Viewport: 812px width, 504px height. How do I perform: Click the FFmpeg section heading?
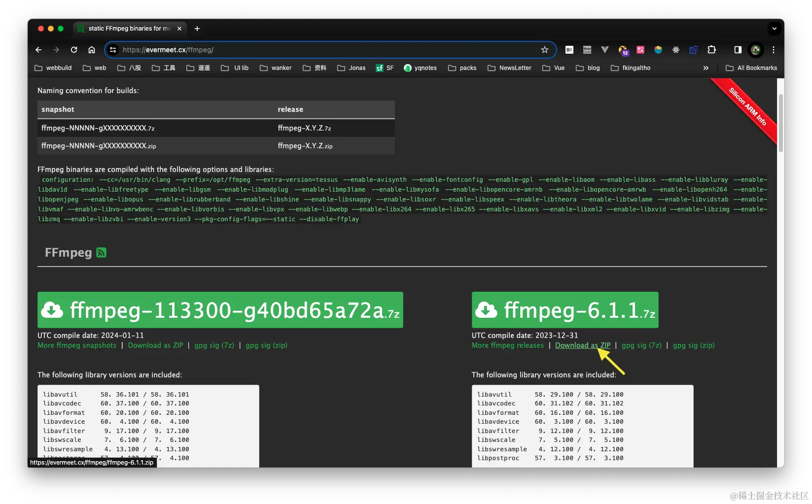69,253
